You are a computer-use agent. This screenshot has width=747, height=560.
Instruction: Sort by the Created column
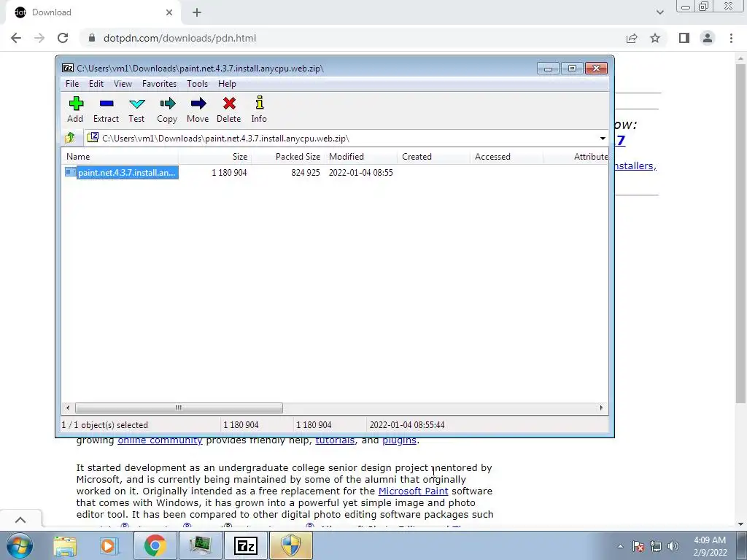(433, 157)
